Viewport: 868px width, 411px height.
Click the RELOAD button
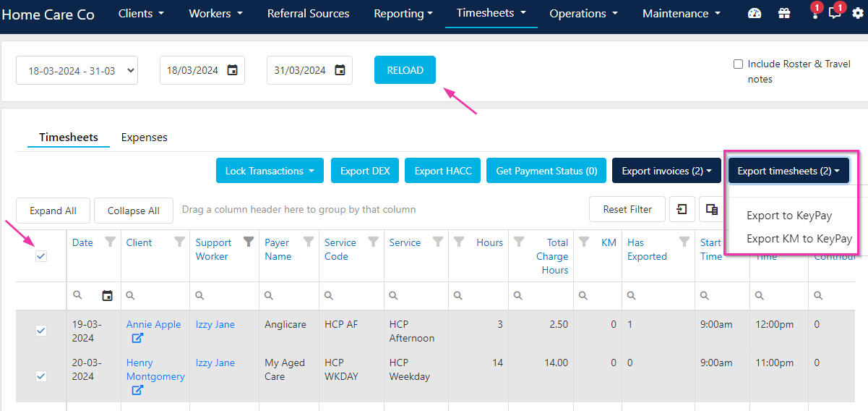tap(405, 70)
